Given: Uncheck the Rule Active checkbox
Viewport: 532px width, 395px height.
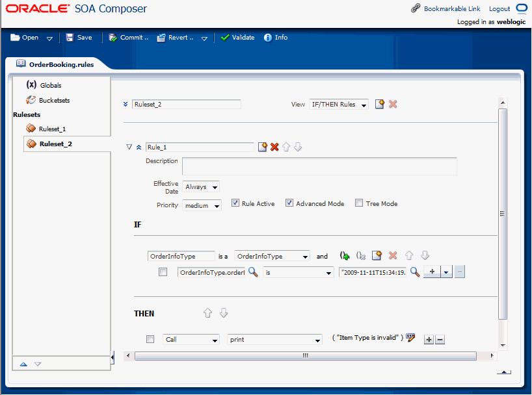Looking at the screenshot, I should pos(235,203).
